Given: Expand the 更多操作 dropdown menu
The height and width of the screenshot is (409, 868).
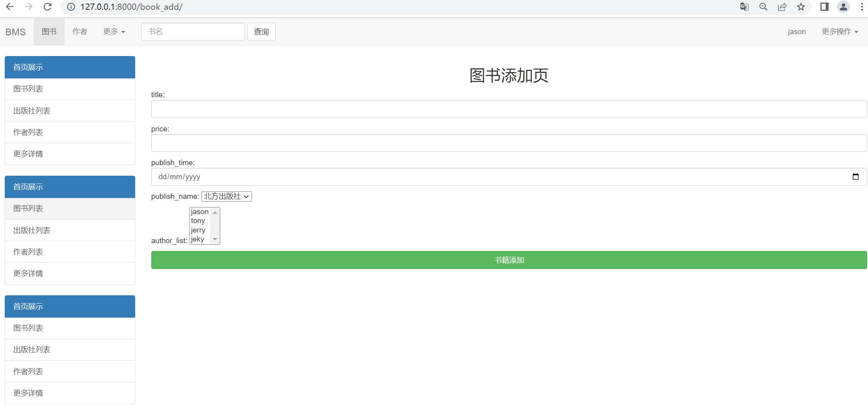Looking at the screenshot, I should point(840,32).
